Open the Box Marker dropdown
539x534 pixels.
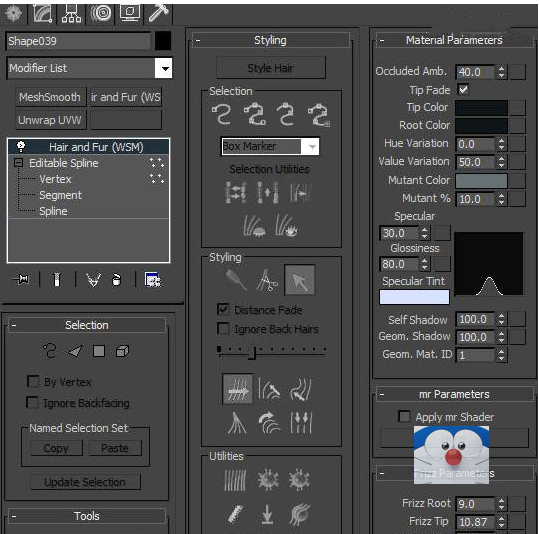pos(312,147)
